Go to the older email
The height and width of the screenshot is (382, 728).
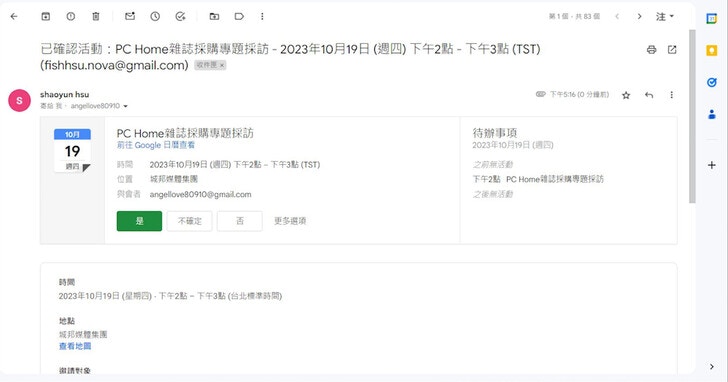click(x=639, y=16)
